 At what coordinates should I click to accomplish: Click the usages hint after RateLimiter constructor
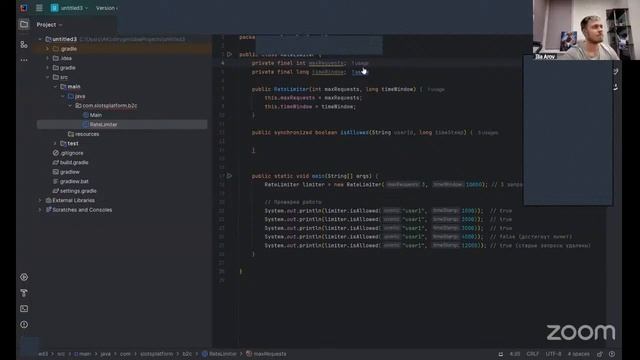pyautogui.click(x=436, y=89)
